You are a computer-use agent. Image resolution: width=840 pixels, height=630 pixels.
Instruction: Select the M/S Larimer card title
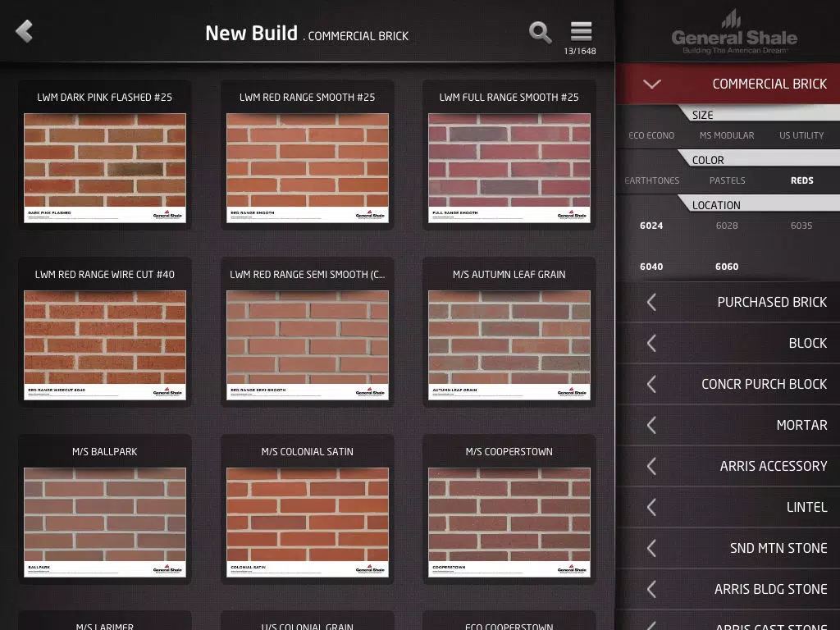tap(105, 626)
